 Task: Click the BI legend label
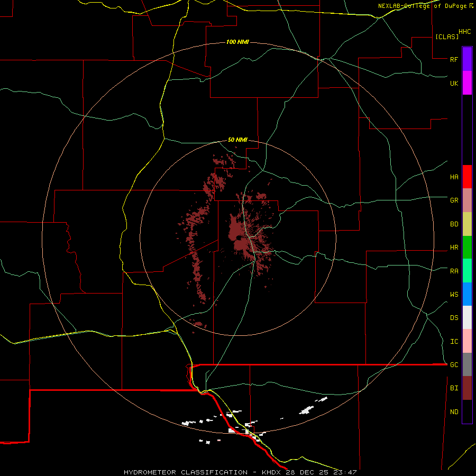pyautogui.click(x=454, y=388)
